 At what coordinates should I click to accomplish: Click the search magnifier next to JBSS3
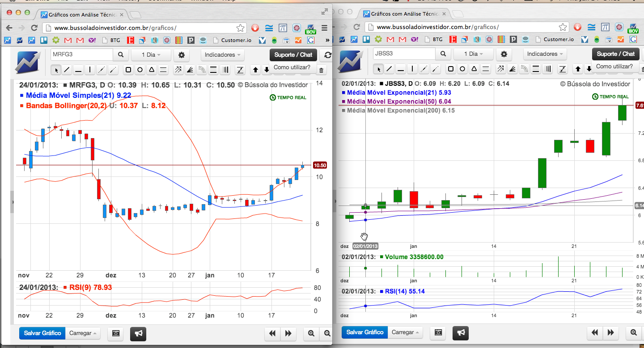pyautogui.click(x=443, y=54)
